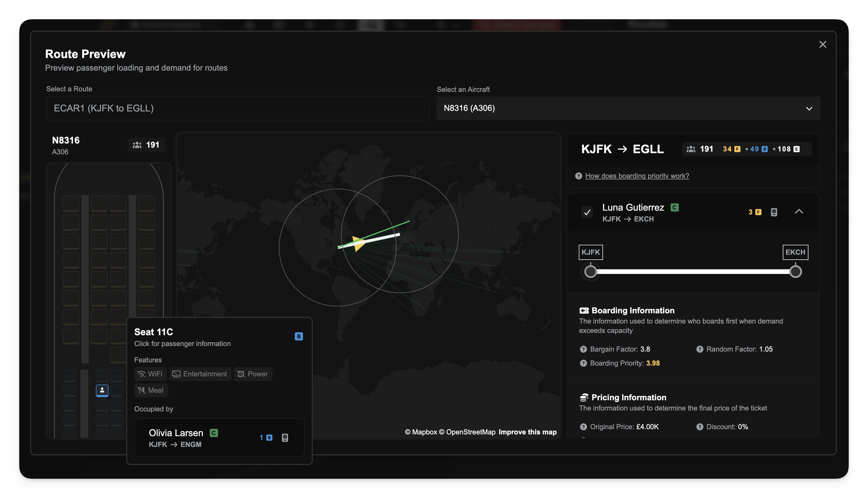Click the passport icon next to Luna Gutierrez
Viewport: 868px width, 498px height.
point(774,212)
